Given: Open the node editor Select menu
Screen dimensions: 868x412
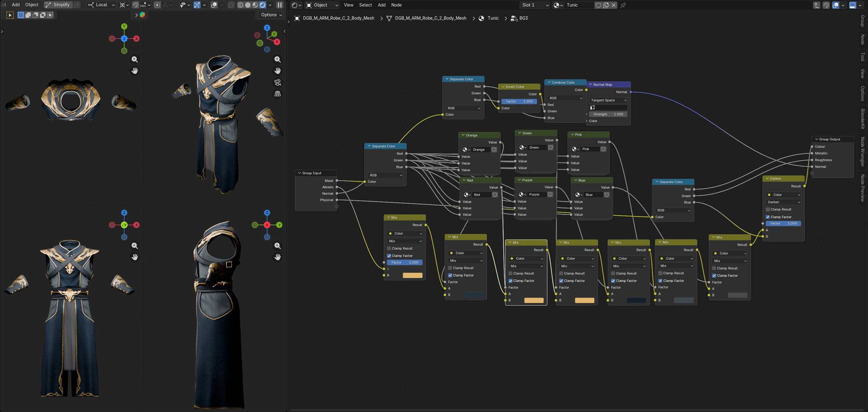Looking at the screenshot, I should [365, 5].
